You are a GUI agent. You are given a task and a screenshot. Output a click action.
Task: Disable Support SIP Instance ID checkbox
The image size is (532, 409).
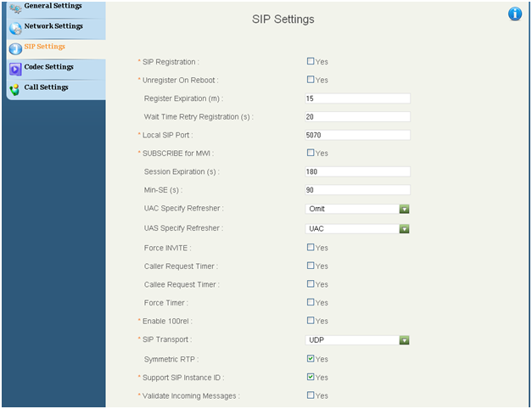310,377
